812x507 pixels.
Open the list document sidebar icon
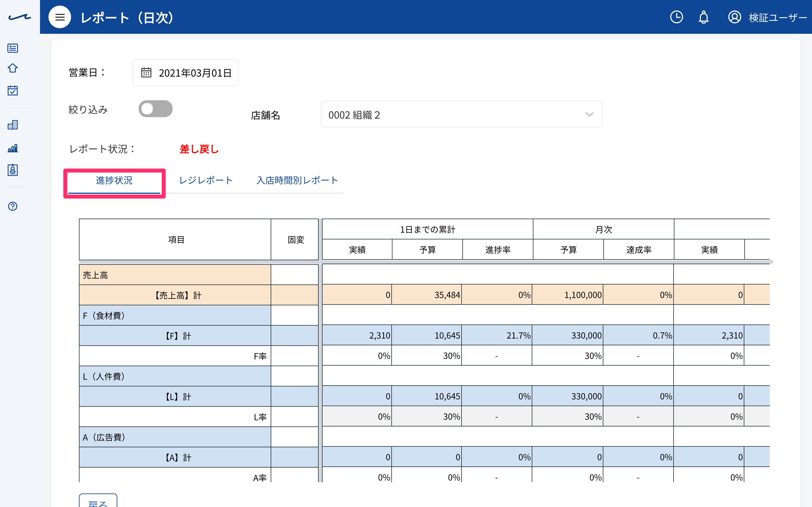pos(13,48)
